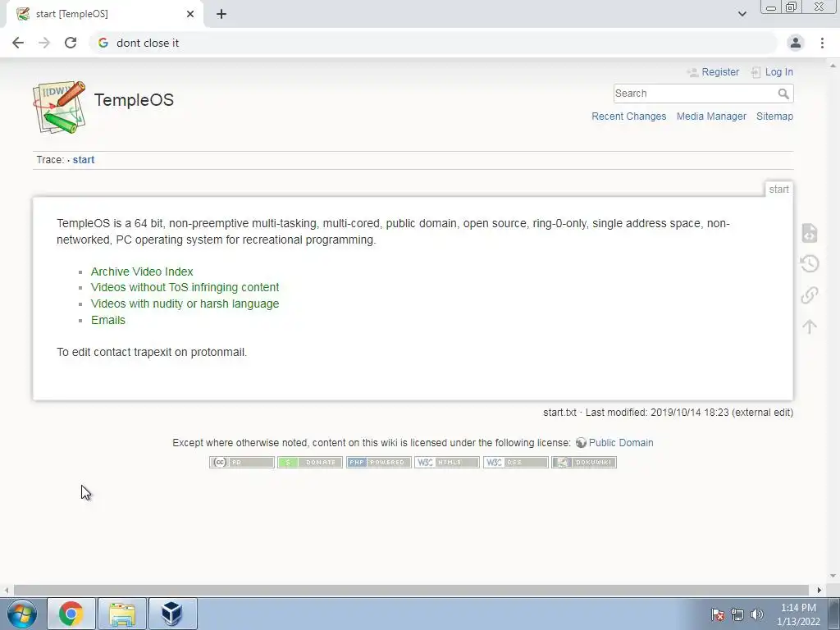This screenshot has height=630, width=840.
Task: Click the Show pagesource side icon
Action: (810, 232)
